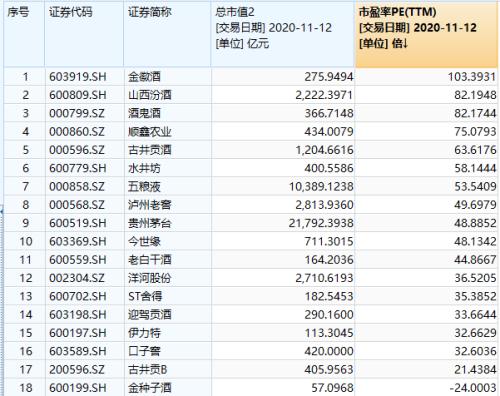Viewport: 500px width, 396px height.
Task: Click the ST舍得 name cell
Action: (x=167, y=296)
